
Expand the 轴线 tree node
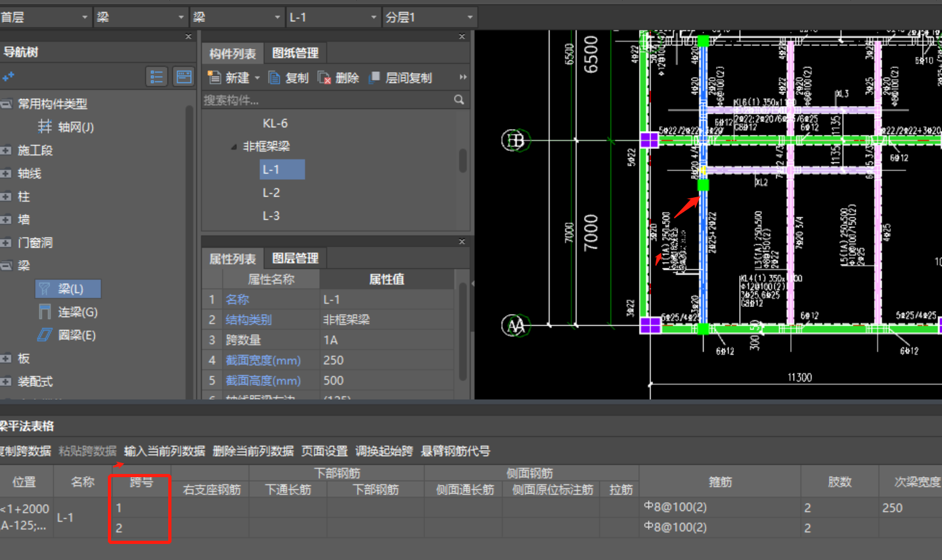pyautogui.click(x=6, y=173)
